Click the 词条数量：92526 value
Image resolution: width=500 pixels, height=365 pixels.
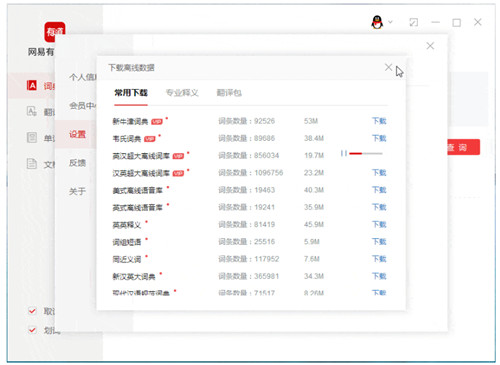246,121
